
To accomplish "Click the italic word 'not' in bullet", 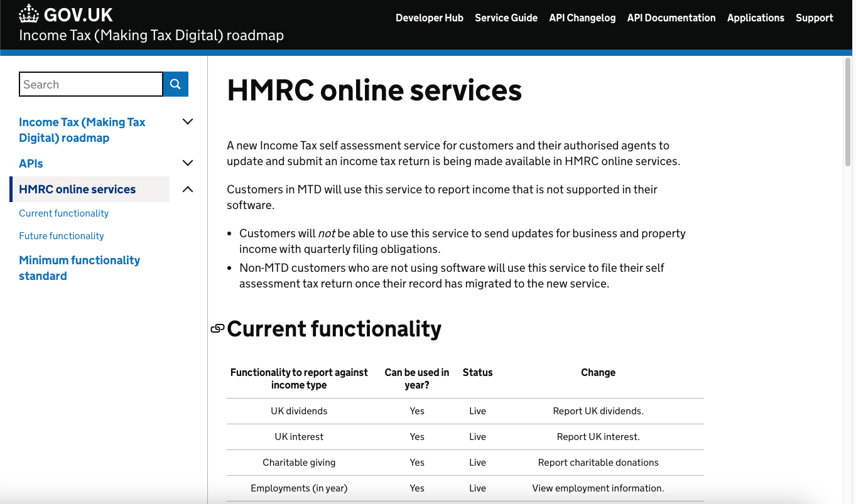I will point(327,233).
